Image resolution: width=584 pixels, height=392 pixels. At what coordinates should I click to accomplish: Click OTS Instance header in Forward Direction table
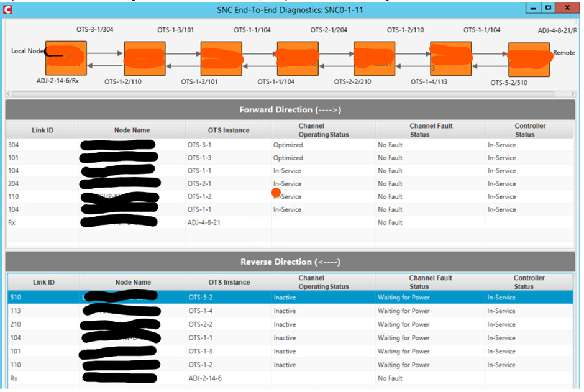228,130
